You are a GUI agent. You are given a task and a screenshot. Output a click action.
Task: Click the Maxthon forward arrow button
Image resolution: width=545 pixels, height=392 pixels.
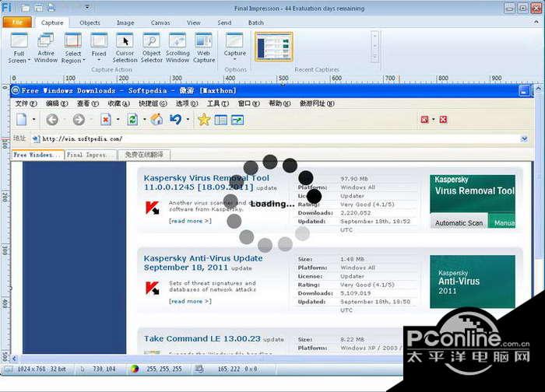pyautogui.click(x=79, y=120)
